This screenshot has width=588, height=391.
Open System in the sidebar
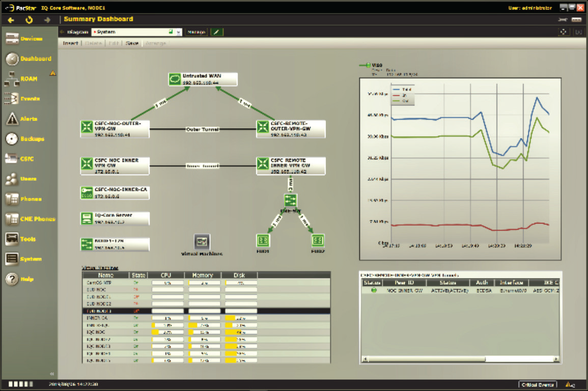pyautogui.click(x=23, y=259)
